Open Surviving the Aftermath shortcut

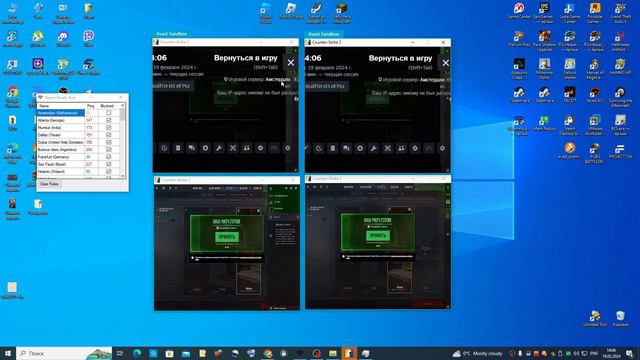pos(620,97)
